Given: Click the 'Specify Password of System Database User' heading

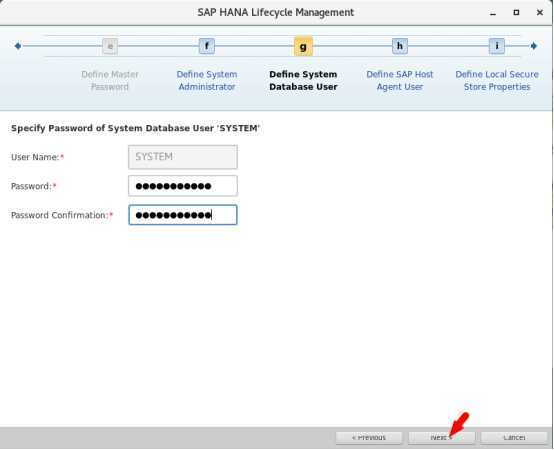Looking at the screenshot, I should 136,128.
